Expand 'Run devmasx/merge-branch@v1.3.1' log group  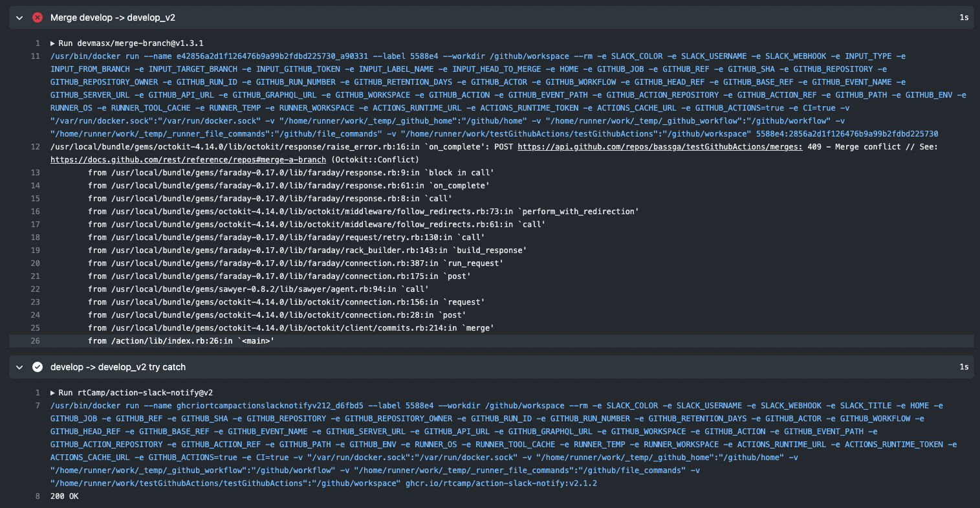tap(127, 43)
